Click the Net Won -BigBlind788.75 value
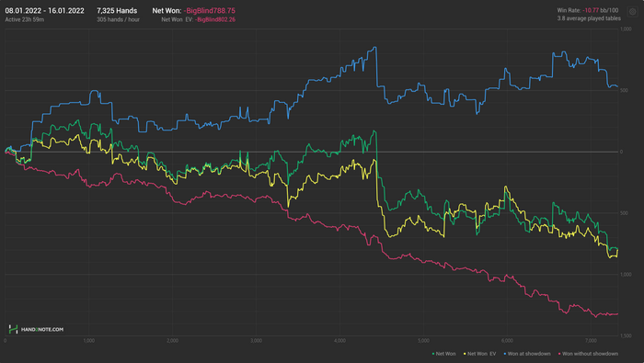644x363 pixels. coord(210,11)
